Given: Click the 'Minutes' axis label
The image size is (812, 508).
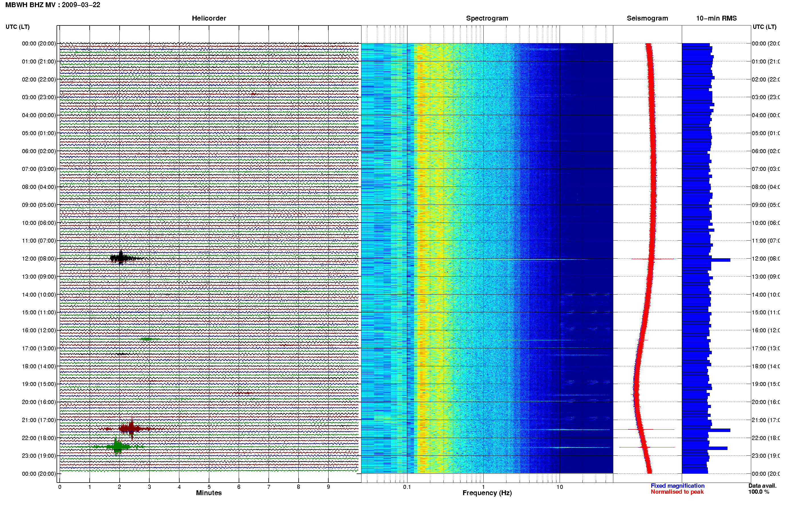Looking at the screenshot, I should click(209, 493).
